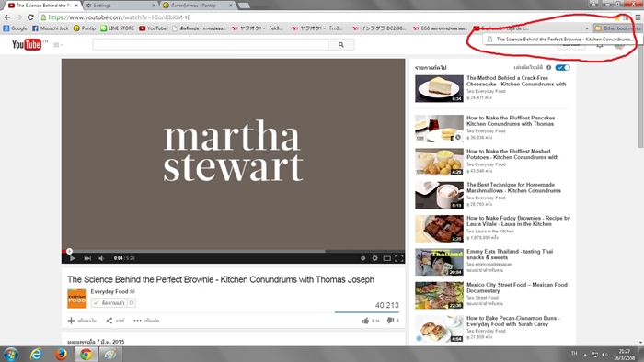Open video settings gear icon

click(x=374, y=258)
